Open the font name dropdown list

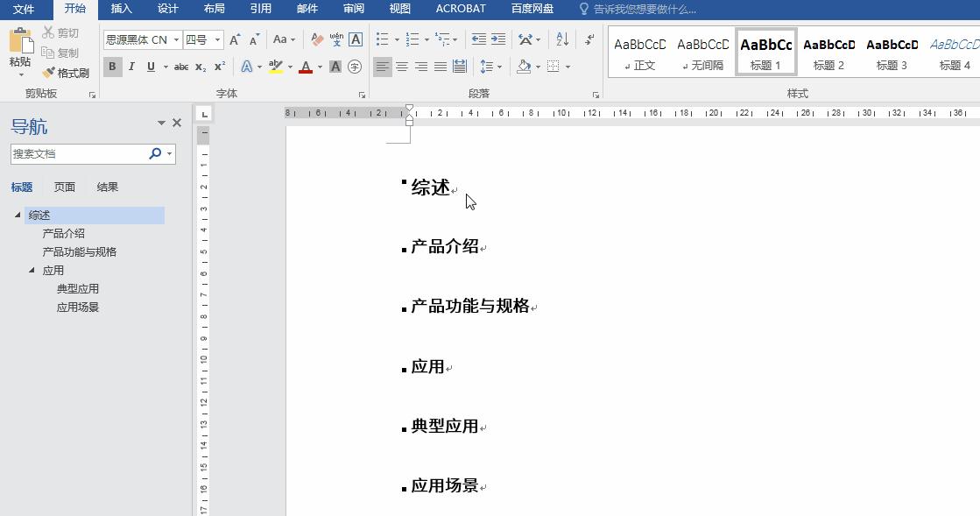[x=177, y=40]
